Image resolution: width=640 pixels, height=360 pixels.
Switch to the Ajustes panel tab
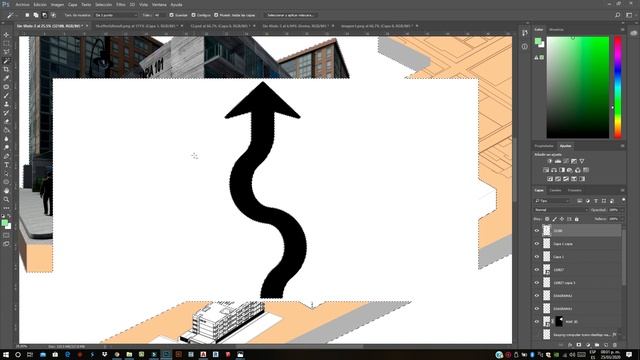(x=566, y=146)
